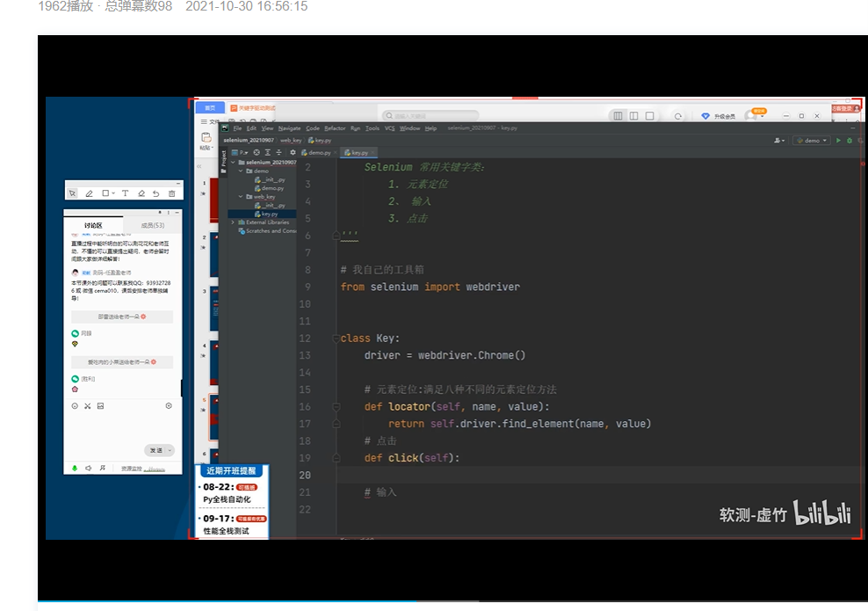Select the arrow pointer annotation tool
The width and height of the screenshot is (868, 611).
tap(73, 193)
